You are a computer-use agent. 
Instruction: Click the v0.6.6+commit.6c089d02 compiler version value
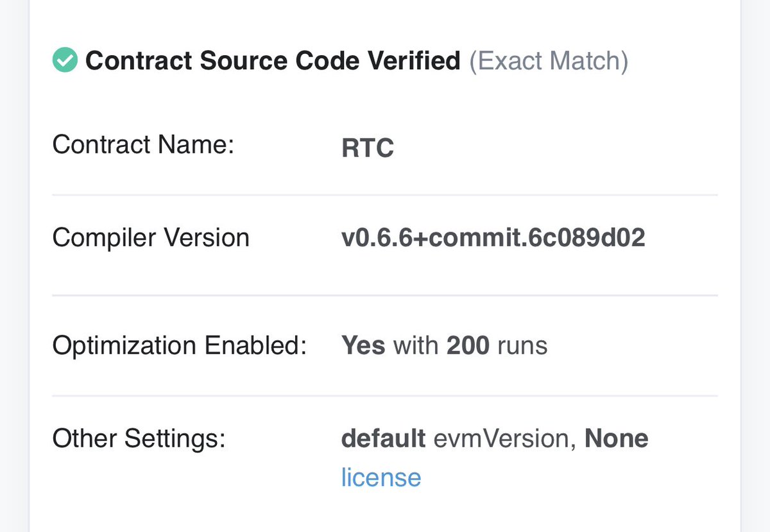tap(493, 238)
